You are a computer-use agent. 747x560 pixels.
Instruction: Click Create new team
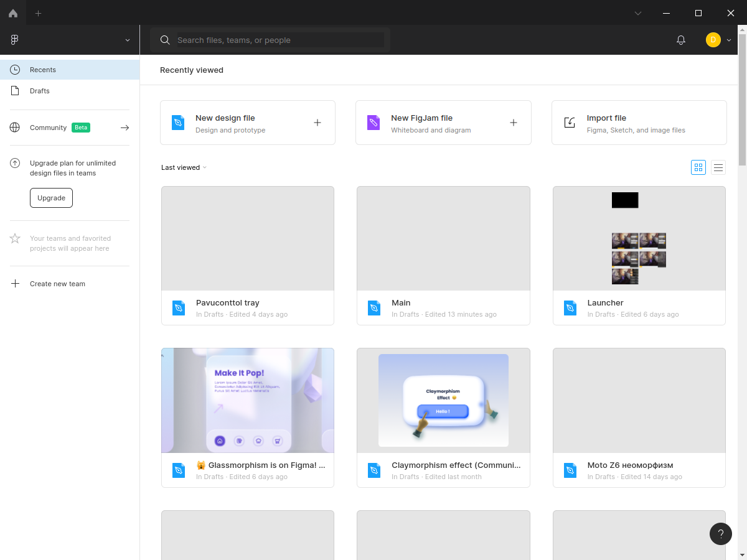coord(57,283)
